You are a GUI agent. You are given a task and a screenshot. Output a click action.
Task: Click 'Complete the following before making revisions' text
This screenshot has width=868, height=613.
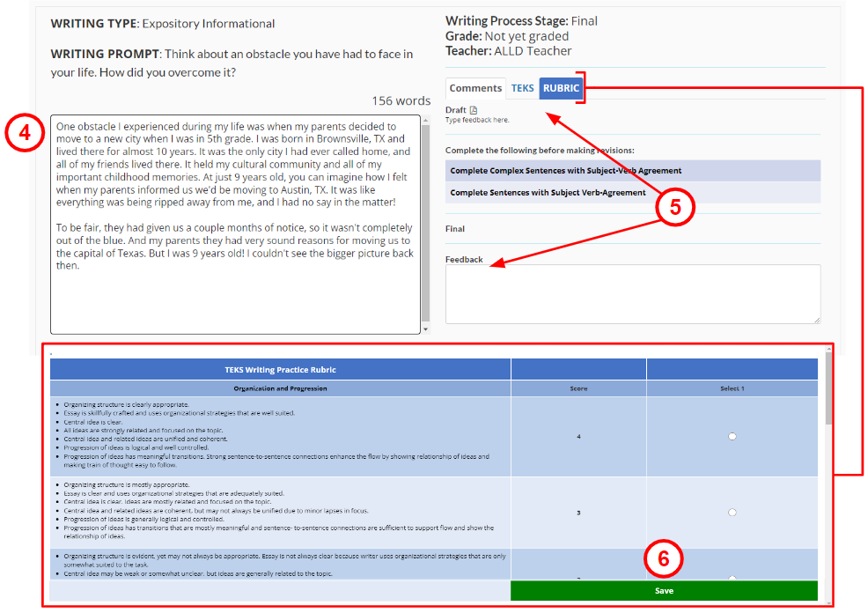(540, 150)
